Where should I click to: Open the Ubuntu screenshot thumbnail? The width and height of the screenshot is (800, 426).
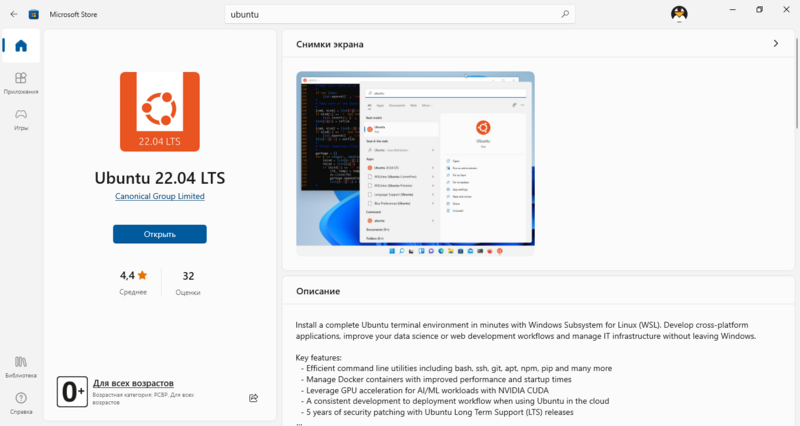[x=415, y=163]
